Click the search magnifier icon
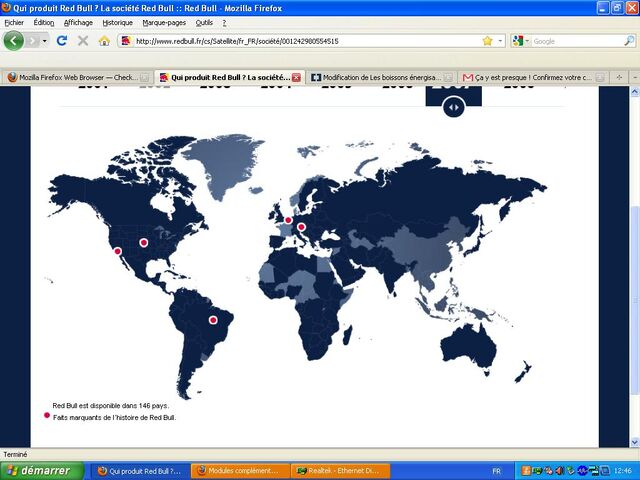Image resolution: width=640 pixels, height=480 pixels. pos(629,41)
